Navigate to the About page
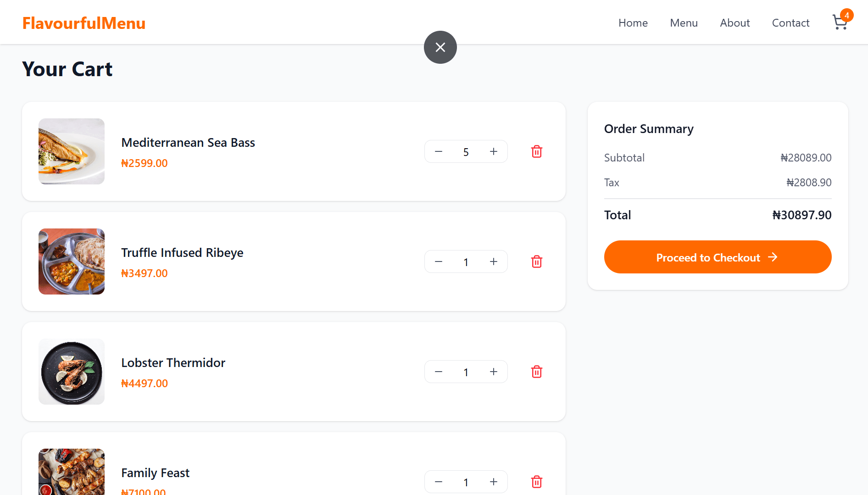The width and height of the screenshot is (868, 495). click(x=735, y=23)
